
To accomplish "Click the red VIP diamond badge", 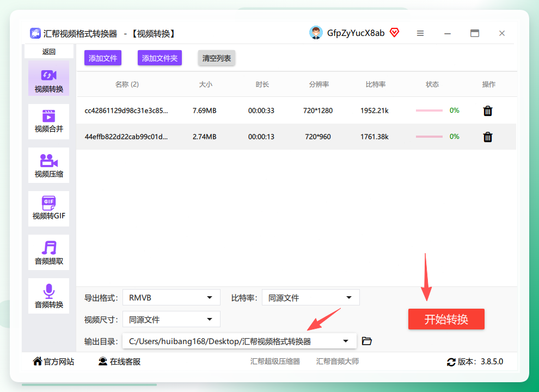I will pyautogui.click(x=394, y=33).
